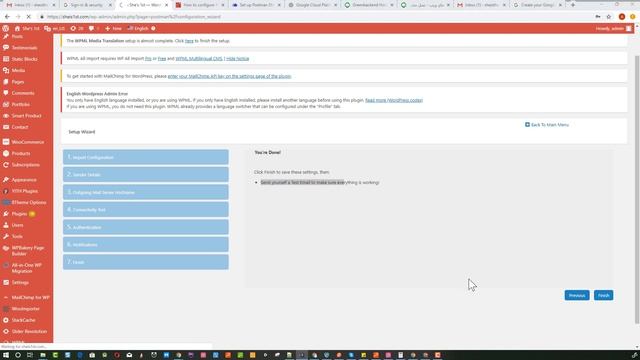Click the Hide Notice link
Viewport: 640px width, 360px height.
(238, 59)
